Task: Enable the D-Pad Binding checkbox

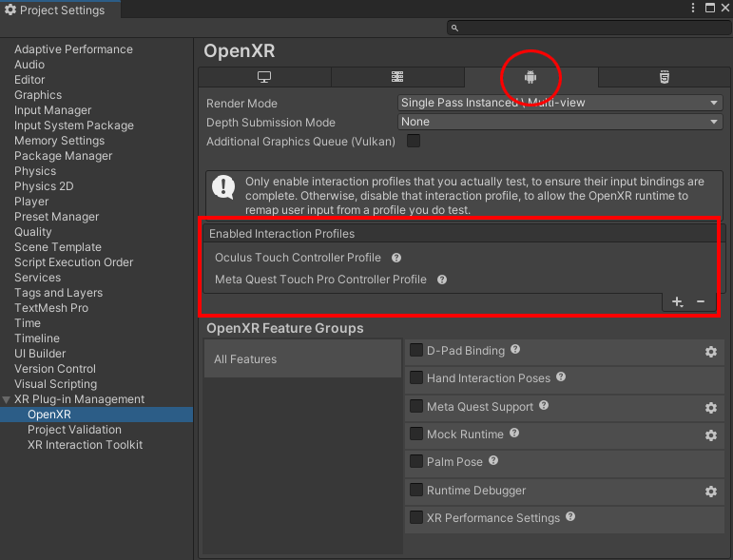Action: (x=416, y=350)
